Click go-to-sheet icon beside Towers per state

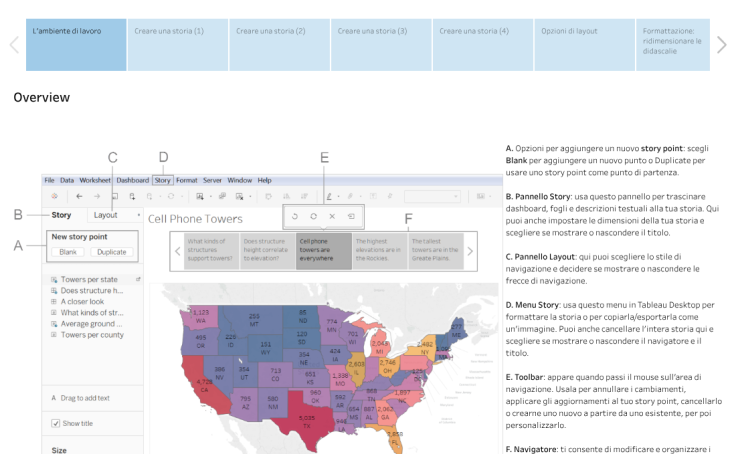pyautogui.click(x=138, y=279)
